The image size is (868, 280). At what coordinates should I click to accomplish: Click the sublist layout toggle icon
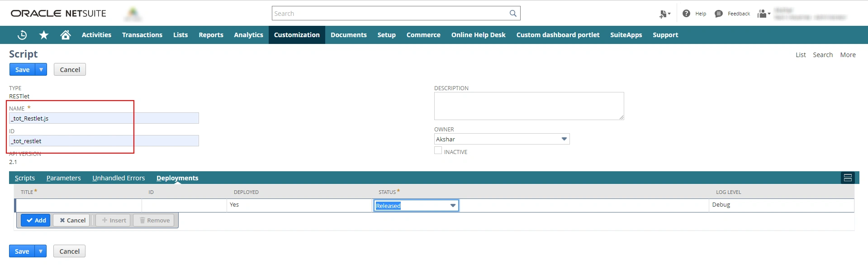[848, 178]
